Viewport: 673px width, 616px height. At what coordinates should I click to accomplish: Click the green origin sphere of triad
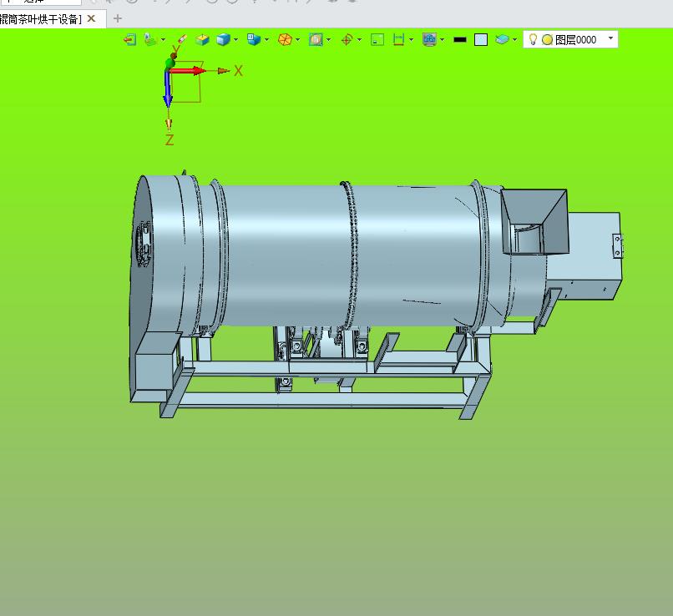click(170, 64)
